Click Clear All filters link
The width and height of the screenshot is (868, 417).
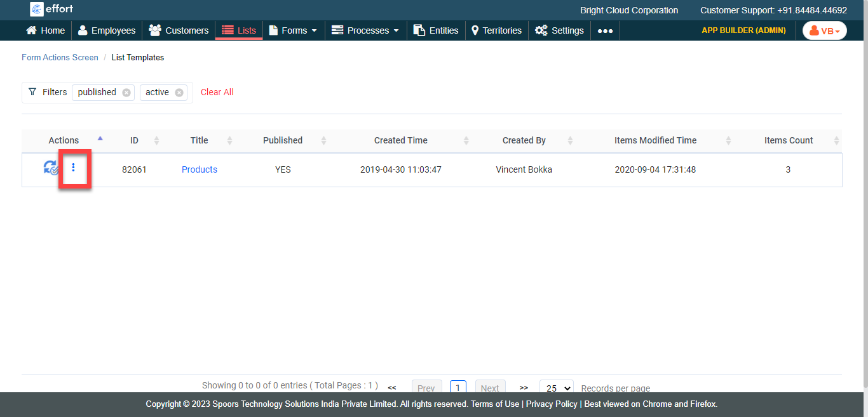217,92
